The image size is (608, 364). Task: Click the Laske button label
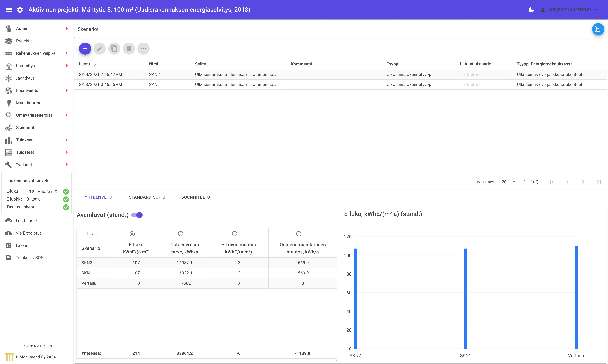pos(21,245)
